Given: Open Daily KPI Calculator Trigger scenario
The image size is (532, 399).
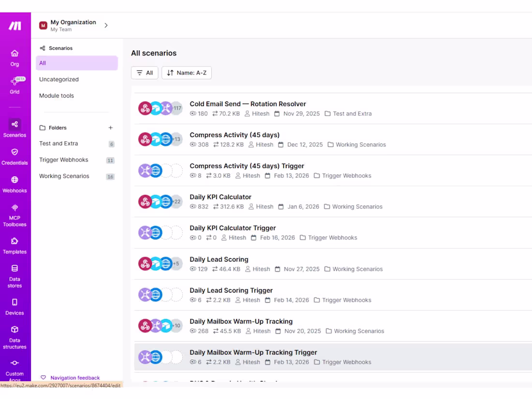Looking at the screenshot, I should 233,228.
